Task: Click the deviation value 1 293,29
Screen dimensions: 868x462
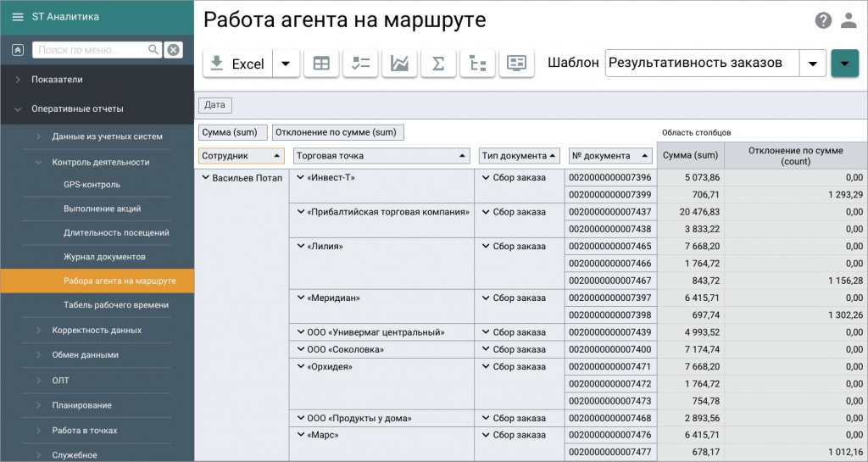Action: tap(845, 195)
